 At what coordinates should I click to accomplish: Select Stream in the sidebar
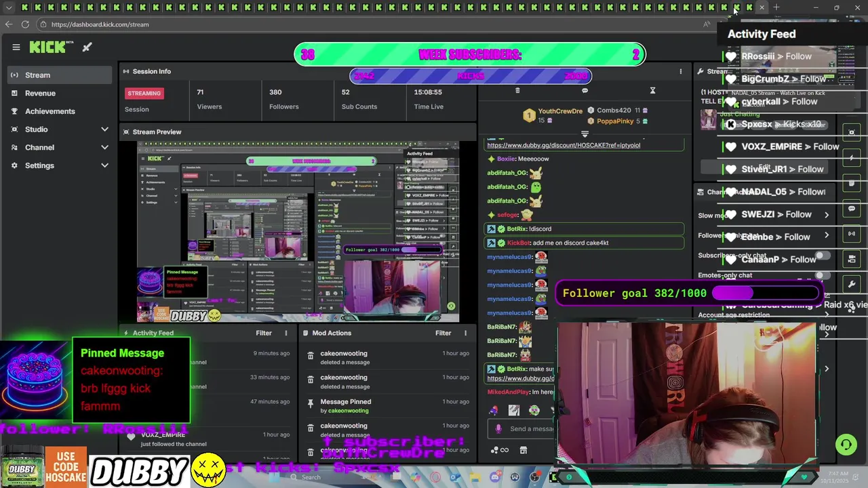(61, 75)
